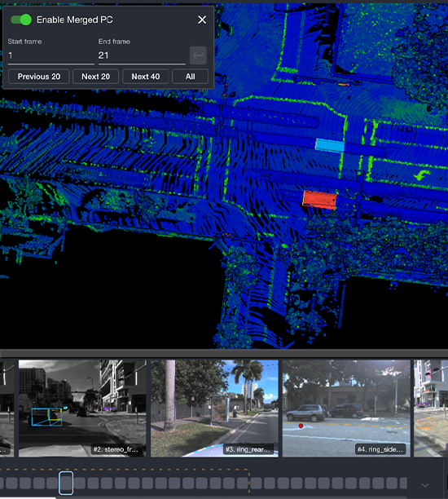This screenshot has height=499, width=448.
Task: Open the #4 ring_side camera thumbnail
Action: pyautogui.click(x=346, y=408)
